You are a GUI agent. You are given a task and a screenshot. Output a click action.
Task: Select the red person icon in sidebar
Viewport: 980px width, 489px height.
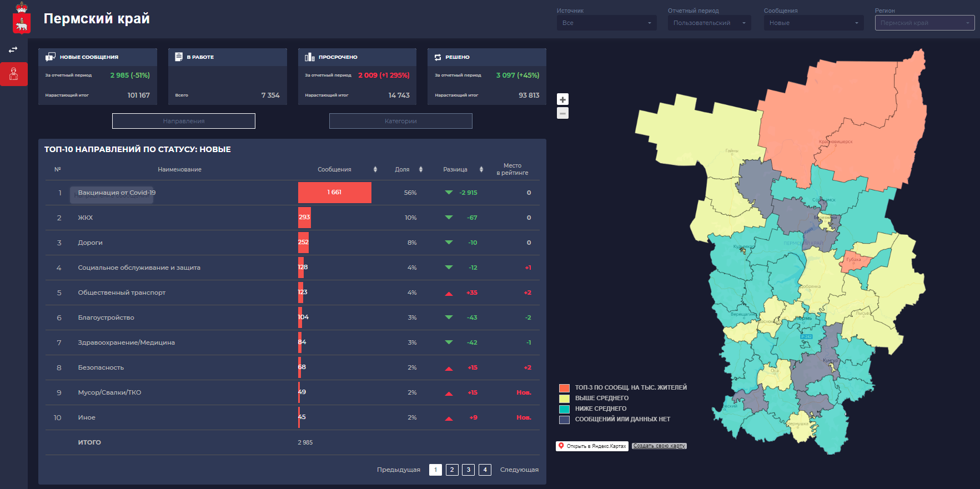[14, 74]
